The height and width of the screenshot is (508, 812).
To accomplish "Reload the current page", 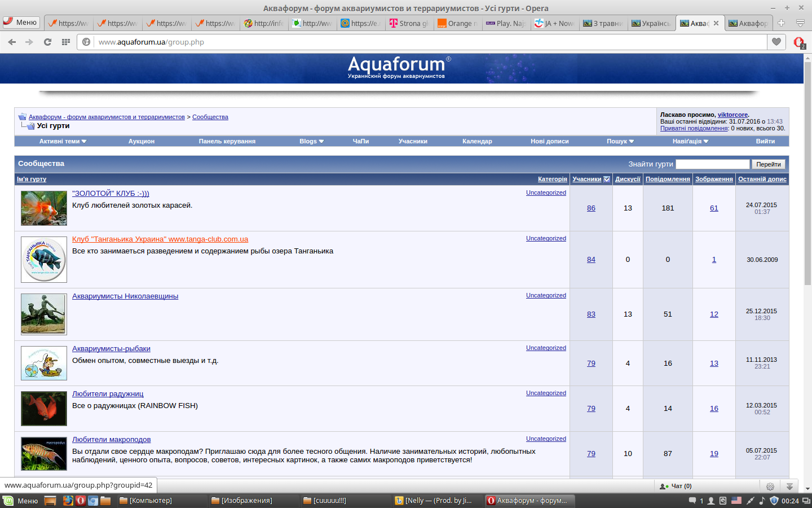I will pyautogui.click(x=47, y=42).
